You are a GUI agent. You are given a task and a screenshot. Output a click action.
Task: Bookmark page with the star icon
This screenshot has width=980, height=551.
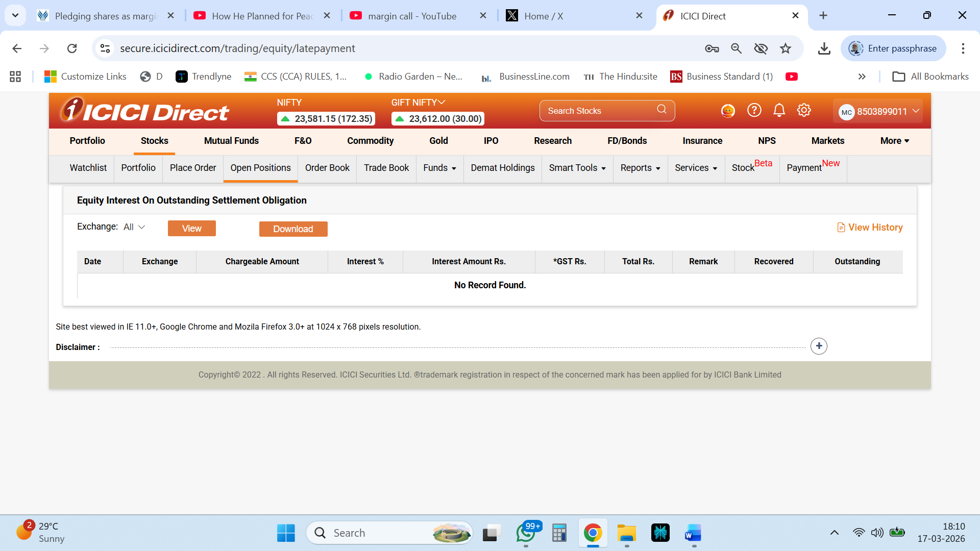(x=786, y=48)
